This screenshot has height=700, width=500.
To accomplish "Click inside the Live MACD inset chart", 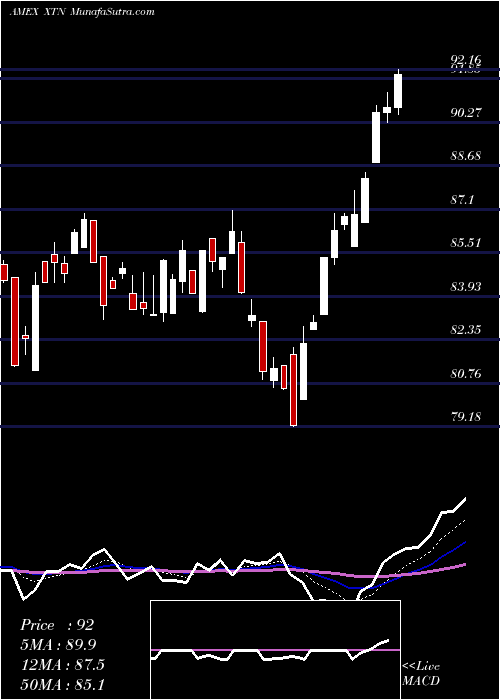I will click(x=275, y=650).
